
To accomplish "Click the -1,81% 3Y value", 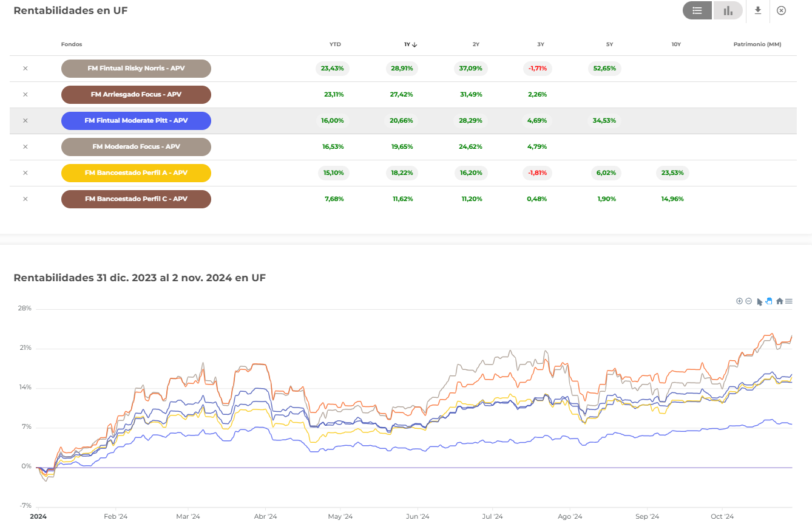I will tap(538, 173).
